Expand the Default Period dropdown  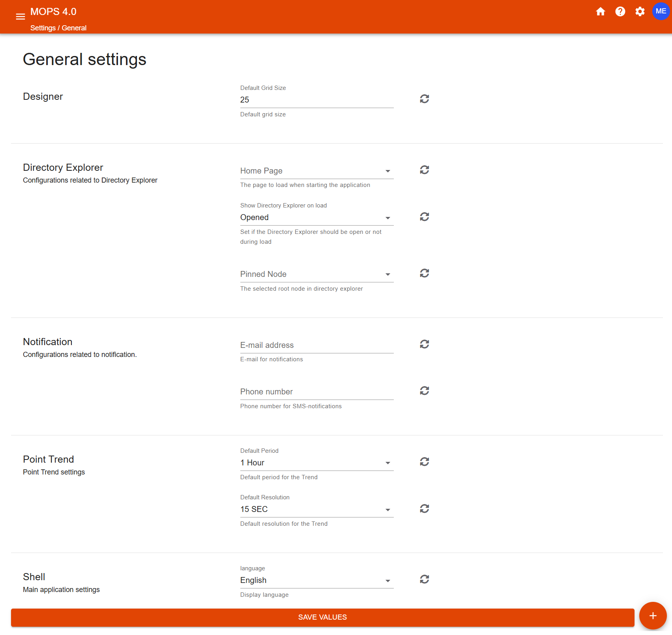316,463
